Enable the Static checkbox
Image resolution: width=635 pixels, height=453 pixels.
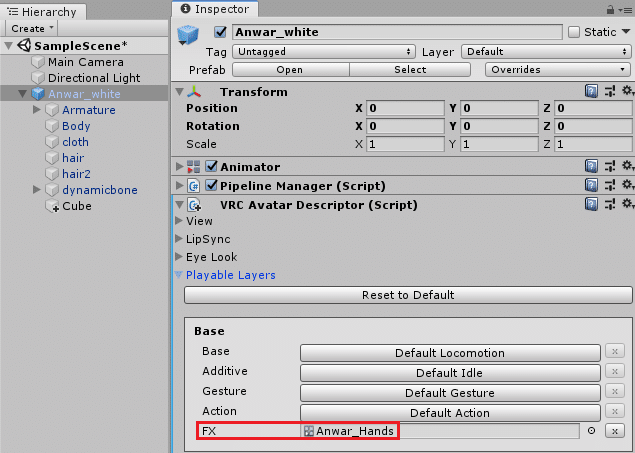pos(574,32)
